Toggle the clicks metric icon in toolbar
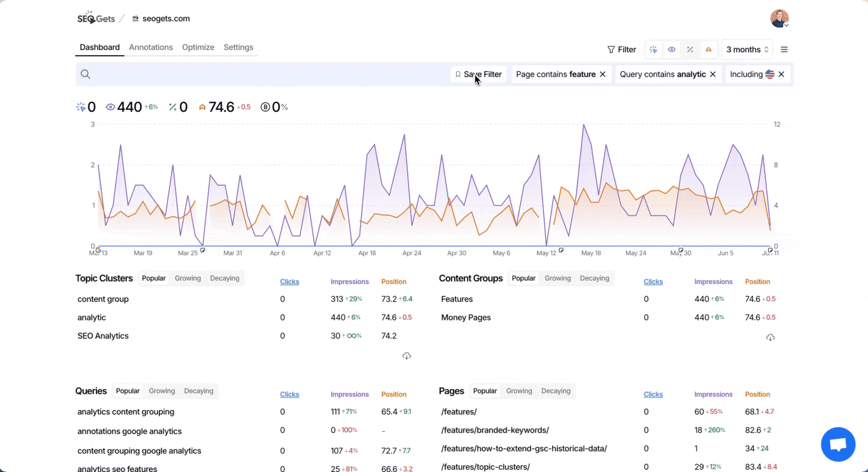 point(653,49)
